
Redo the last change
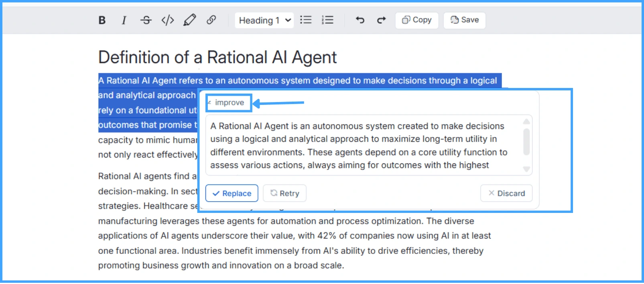click(381, 20)
